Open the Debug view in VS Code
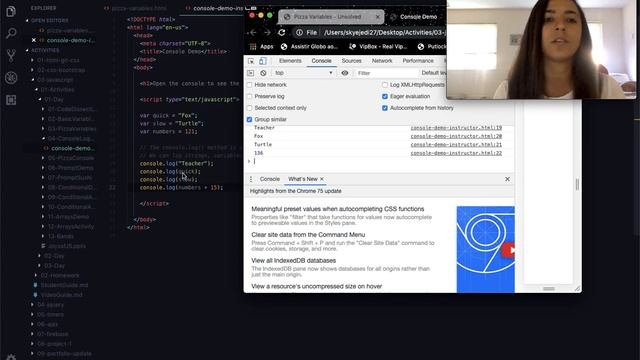This screenshot has height=360, width=640. click(11, 78)
